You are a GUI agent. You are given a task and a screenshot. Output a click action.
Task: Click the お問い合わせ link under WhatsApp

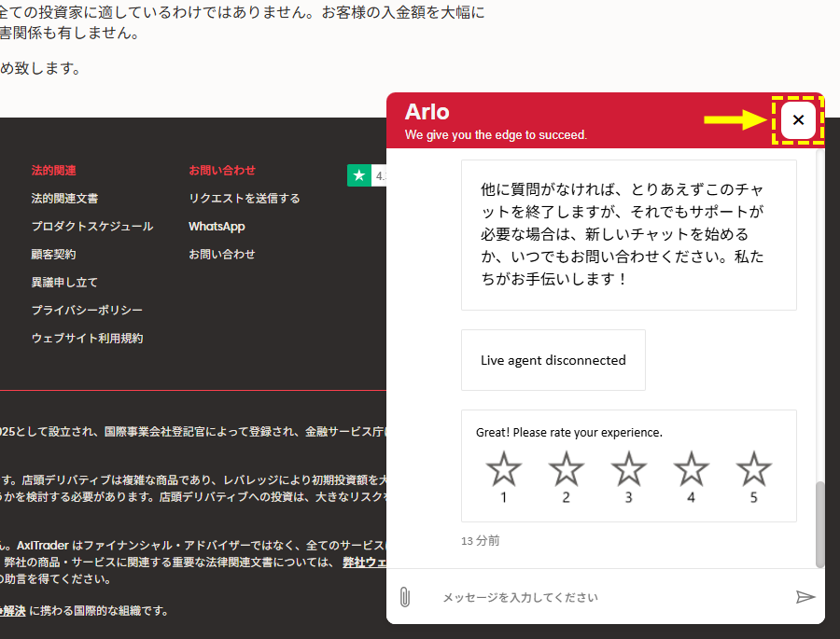[x=222, y=255]
